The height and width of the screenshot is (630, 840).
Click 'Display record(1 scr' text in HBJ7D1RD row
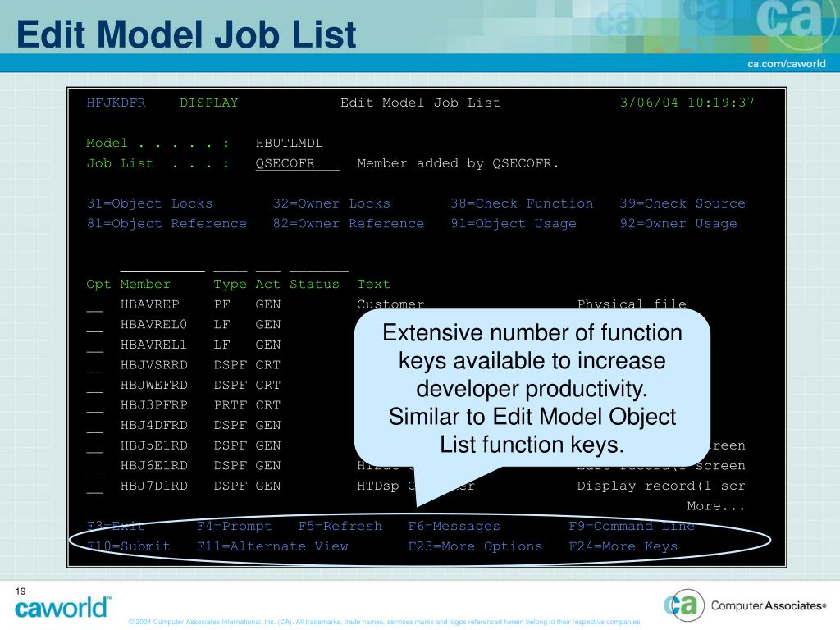[x=661, y=486]
